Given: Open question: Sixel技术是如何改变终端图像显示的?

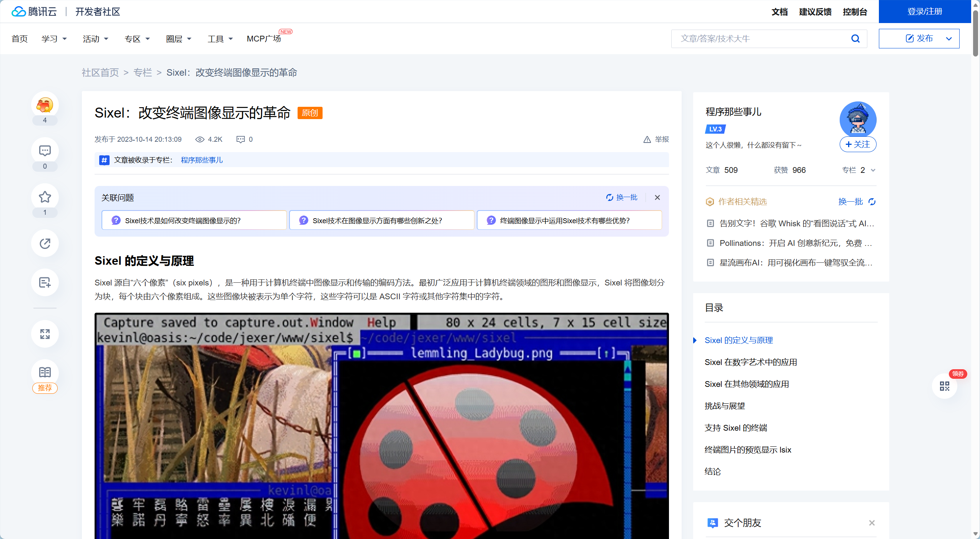Looking at the screenshot, I should tap(194, 221).
